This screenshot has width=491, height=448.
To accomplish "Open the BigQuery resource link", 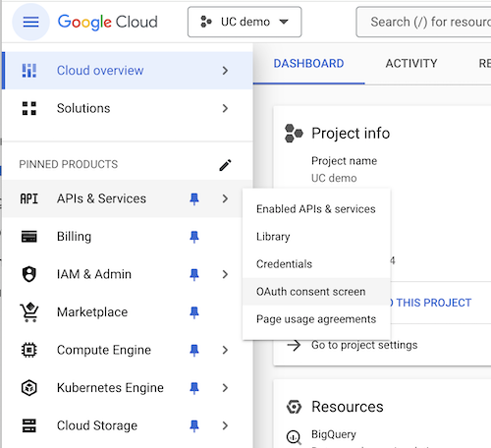I will [334, 434].
